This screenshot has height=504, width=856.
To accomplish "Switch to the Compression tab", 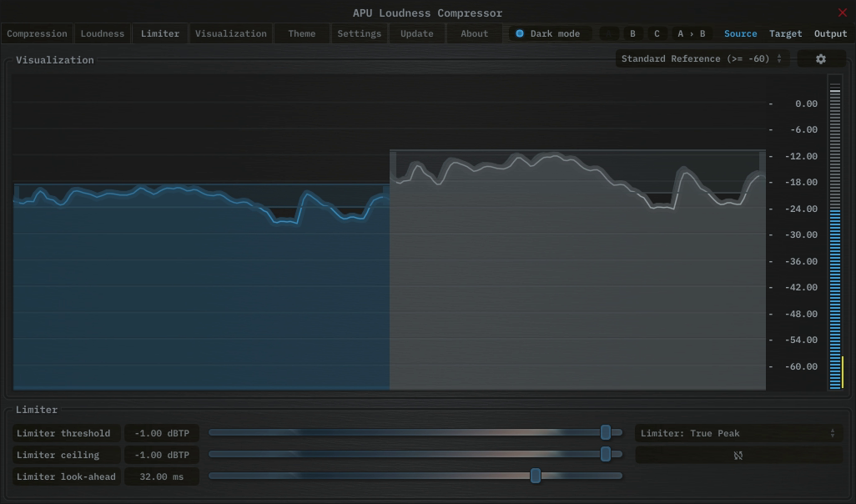I will pos(37,33).
